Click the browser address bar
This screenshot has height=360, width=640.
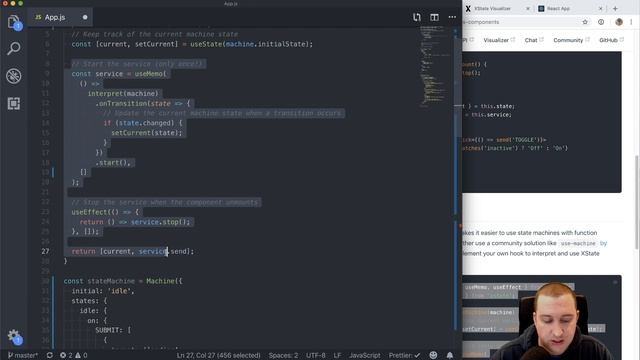pos(520,22)
